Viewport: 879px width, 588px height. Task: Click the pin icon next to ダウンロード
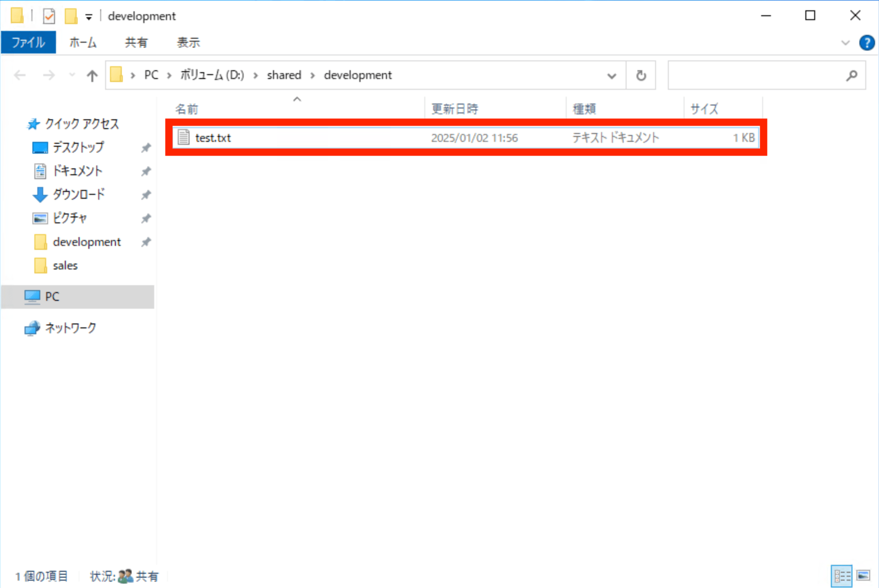coord(146,195)
